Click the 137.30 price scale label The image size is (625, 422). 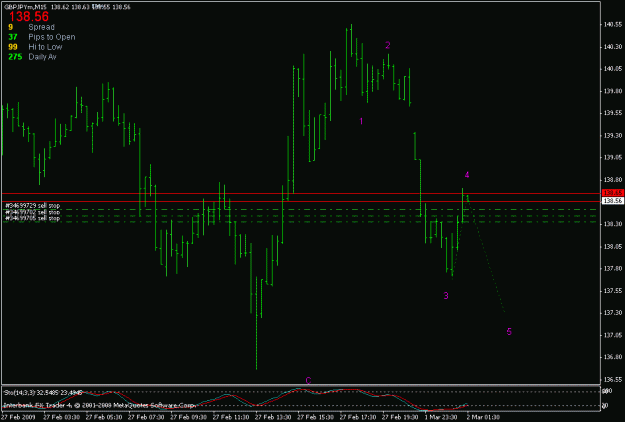coord(613,313)
